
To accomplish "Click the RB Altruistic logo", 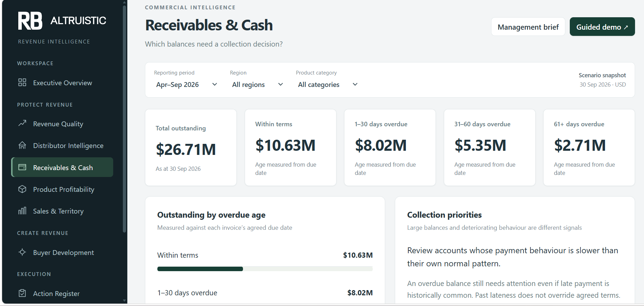I will (x=62, y=21).
